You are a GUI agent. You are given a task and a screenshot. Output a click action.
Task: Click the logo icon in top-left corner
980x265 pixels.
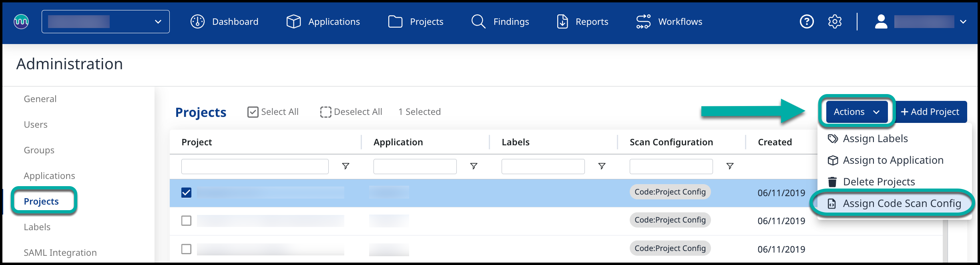pyautogui.click(x=21, y=22)
